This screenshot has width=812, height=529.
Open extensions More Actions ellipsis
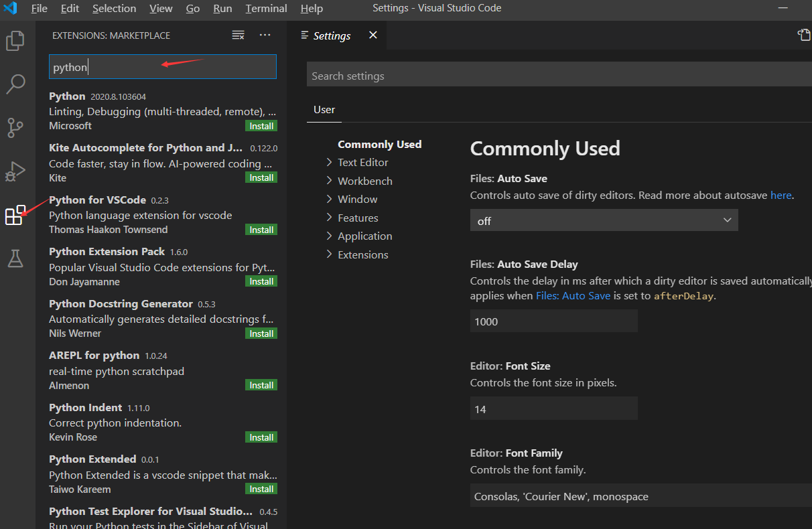(265, 35)
